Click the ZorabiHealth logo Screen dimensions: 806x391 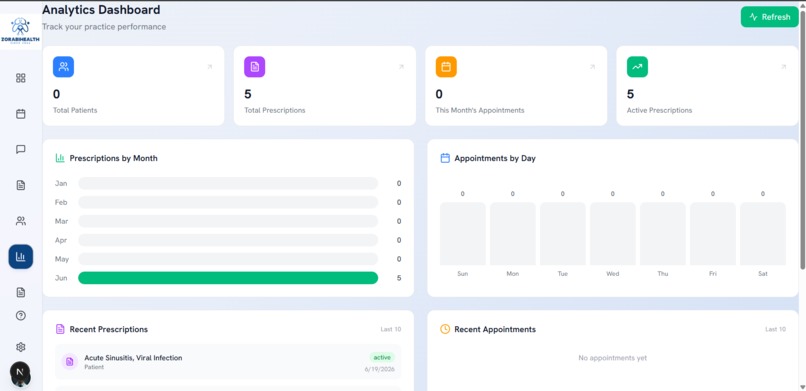[21, 31]
